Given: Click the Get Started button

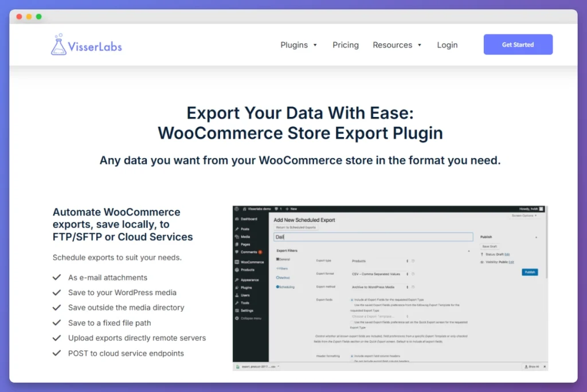Looking at the screenshot, I should [518, 44].
